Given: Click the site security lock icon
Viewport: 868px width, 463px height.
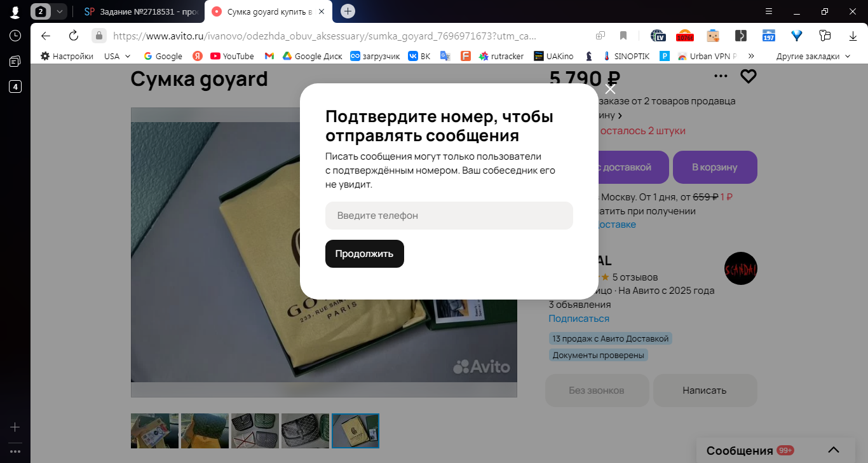Looking at the screenshot, I should (x=98, y=36).
